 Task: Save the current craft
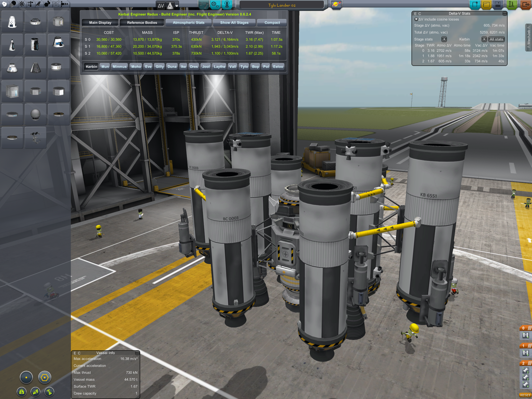coord(498,4)
